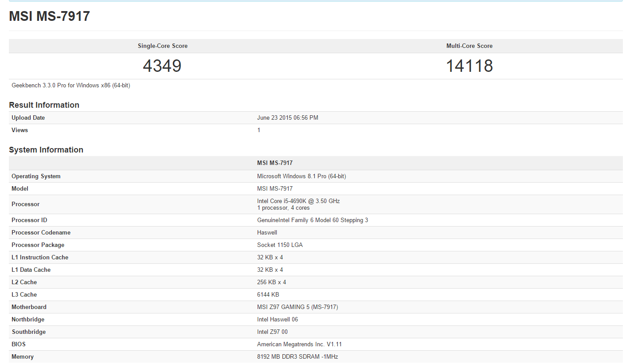Select 'GenuineIntel Family 6 Model 60 Stepping 3'
The height and width of the screenshot is (364, 630).
click(313, 220)
